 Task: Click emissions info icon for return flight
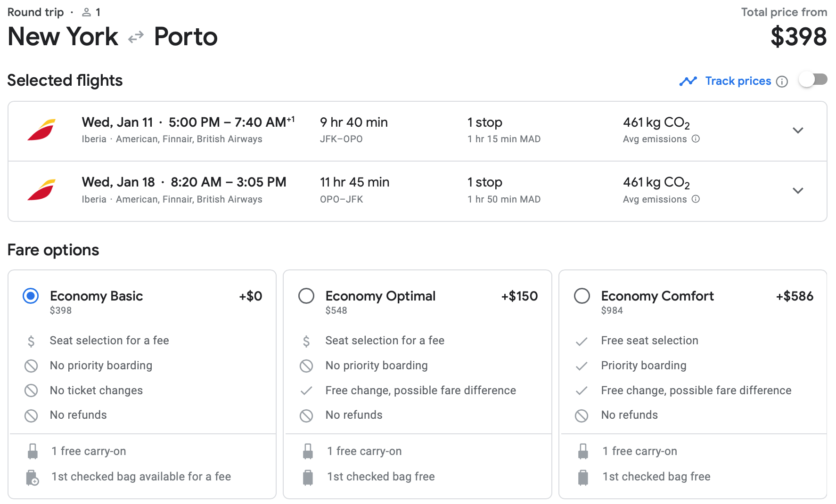coord(696,199)
